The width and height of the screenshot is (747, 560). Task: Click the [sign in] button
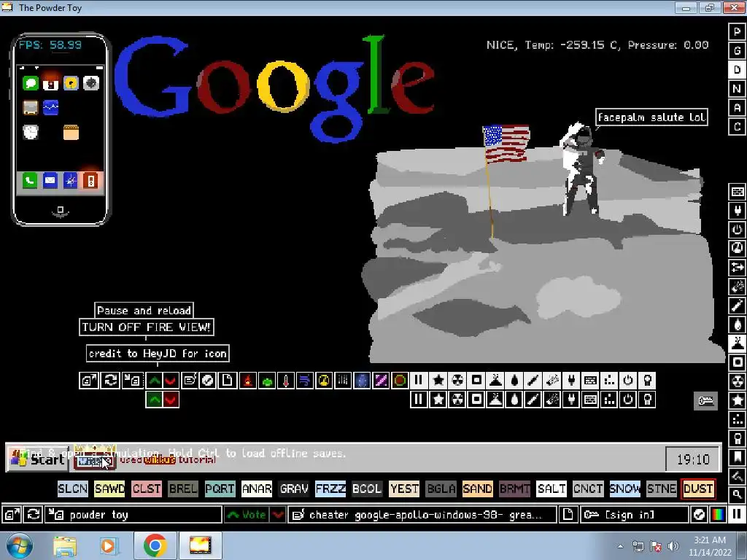pos(634,515)
